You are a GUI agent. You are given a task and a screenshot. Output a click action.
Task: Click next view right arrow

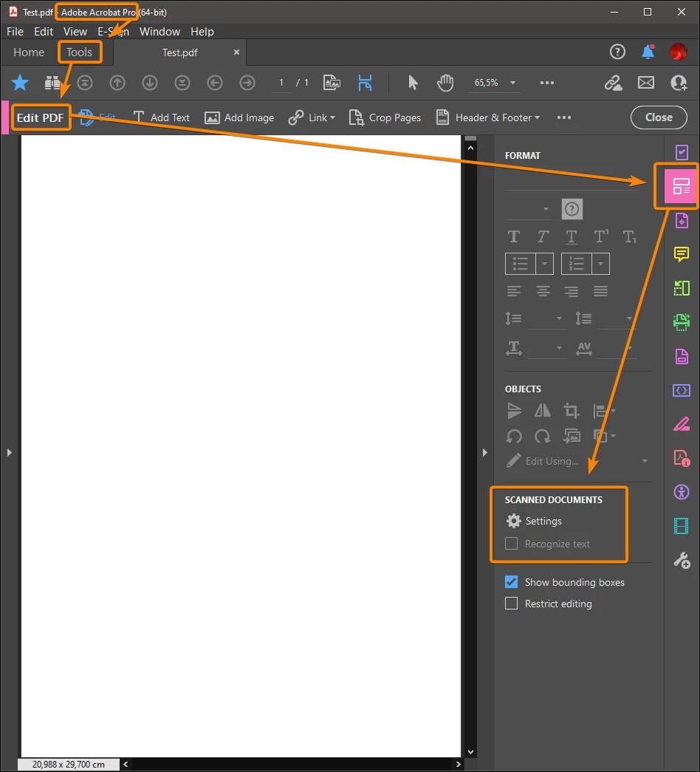click(x=247, y=83)
